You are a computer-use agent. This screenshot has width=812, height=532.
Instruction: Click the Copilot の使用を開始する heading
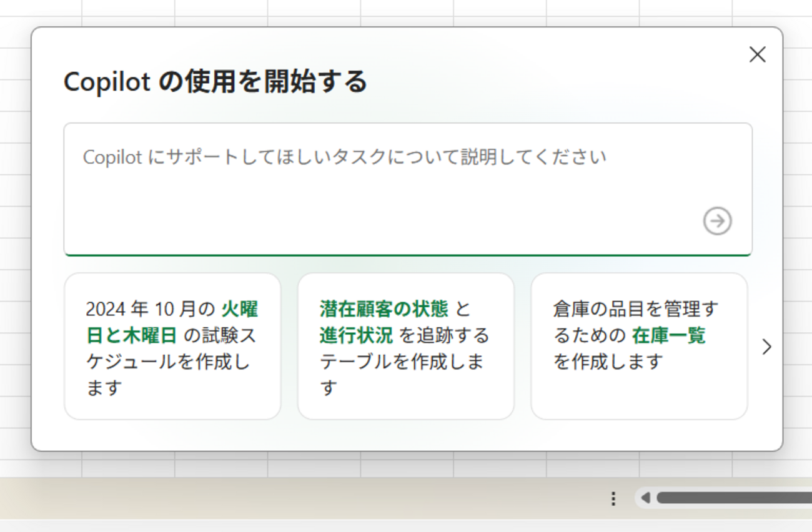coord(215,82)
